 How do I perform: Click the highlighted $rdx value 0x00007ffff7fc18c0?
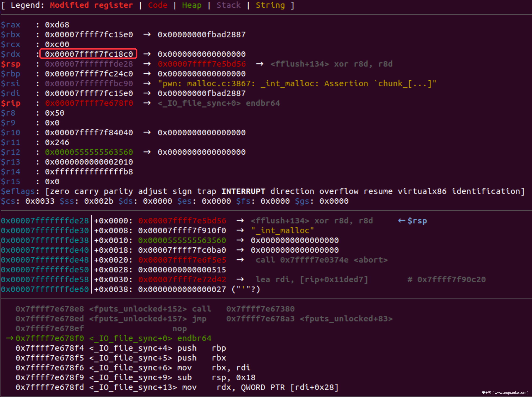(x=89, y=54)
